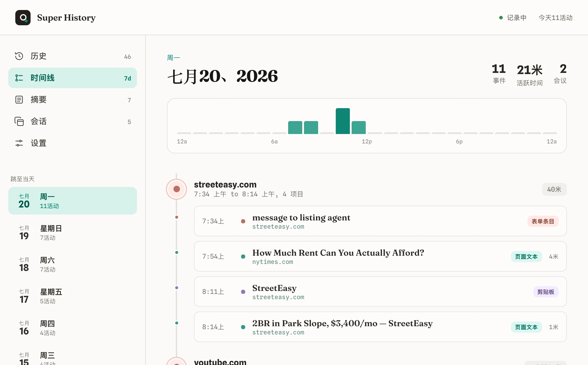Jump to 七月 17 星期五
Image resolution: width=588 pixels, height=365 pixels.
pyautogui.click(x=73, y=296)
